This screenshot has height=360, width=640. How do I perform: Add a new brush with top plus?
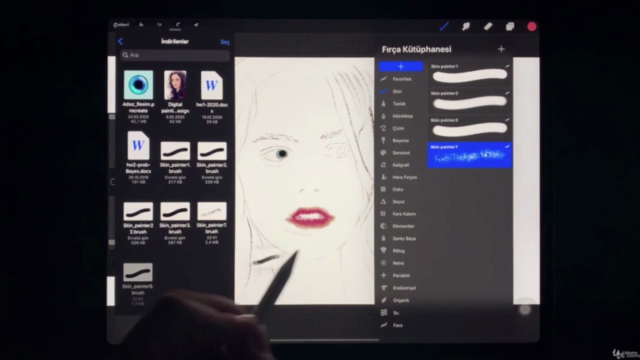(x=501, y=49)
